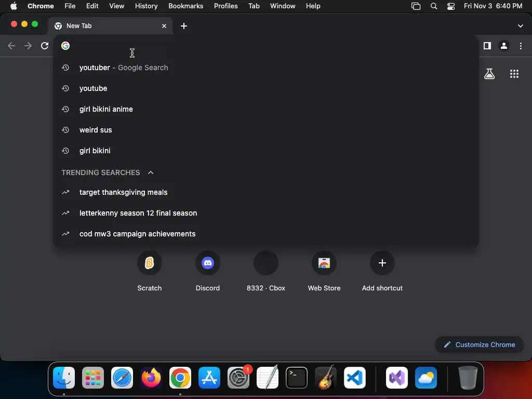The height and width of the screenshot is (399, 532).
Task: Expand the tab search dropdown arrow
Action: pyautogui.click(x=521, y=26)
